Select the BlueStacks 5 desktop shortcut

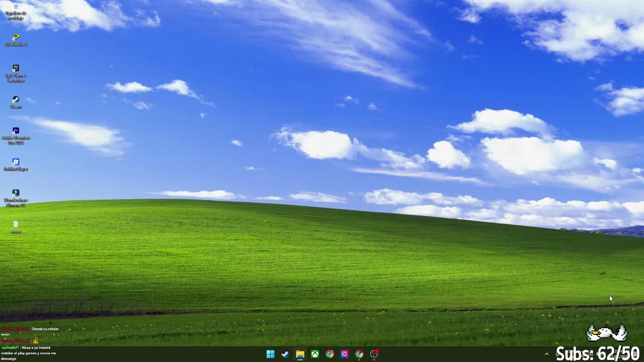pyautogui.click(x=16, y=40)
